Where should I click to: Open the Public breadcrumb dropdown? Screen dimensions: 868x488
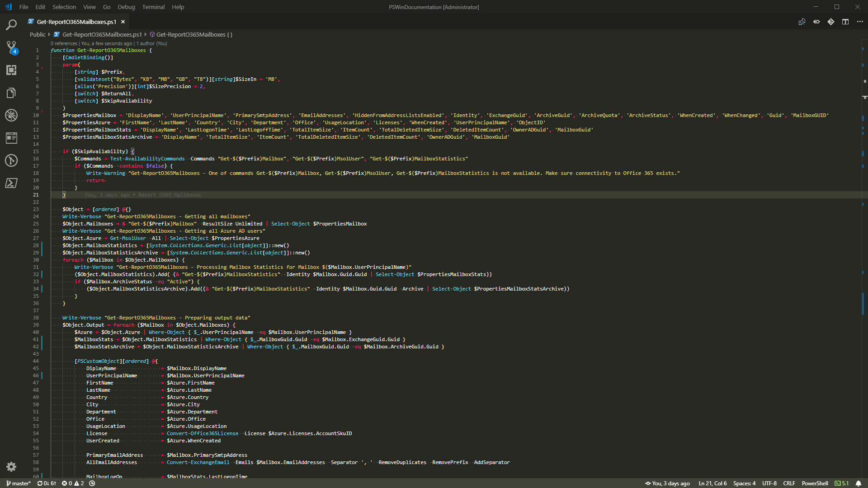tap(38, 34)
